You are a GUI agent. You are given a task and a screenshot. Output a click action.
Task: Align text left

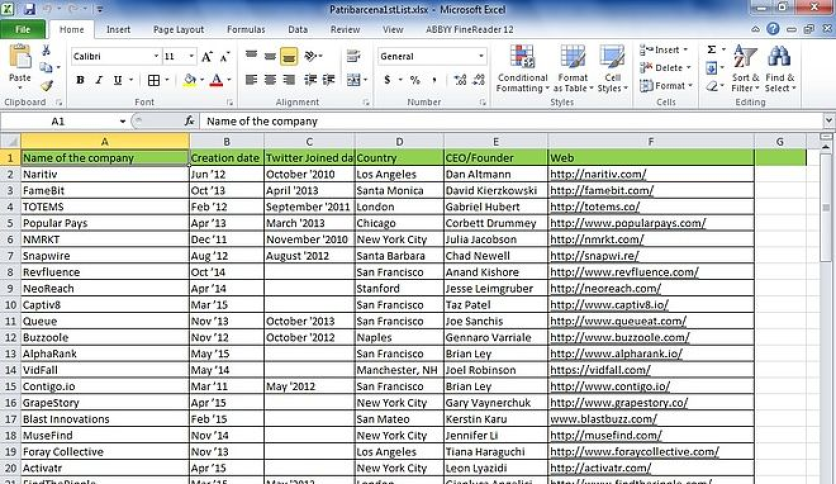pyautogui.click(x=251, y=80)
